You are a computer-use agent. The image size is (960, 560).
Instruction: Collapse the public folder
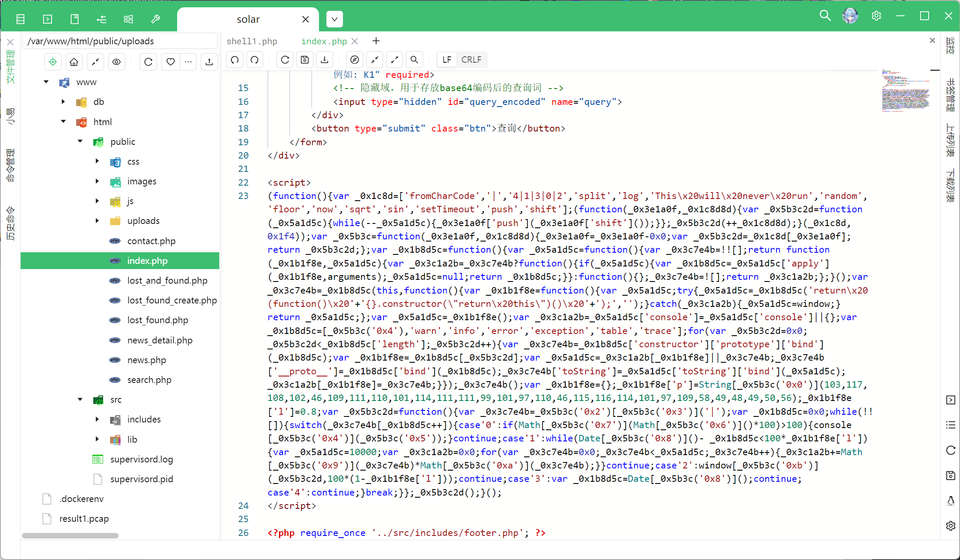click(x=80, y=141)
